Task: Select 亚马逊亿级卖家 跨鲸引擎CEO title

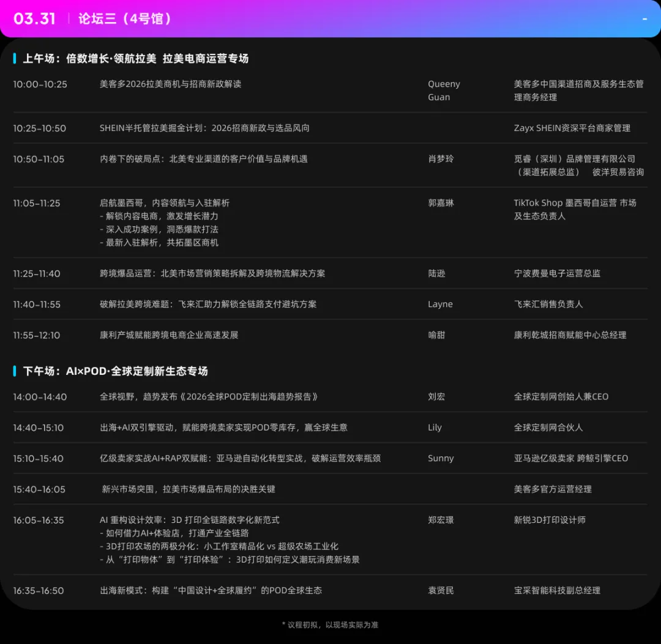Action: [x=571, y=458]
